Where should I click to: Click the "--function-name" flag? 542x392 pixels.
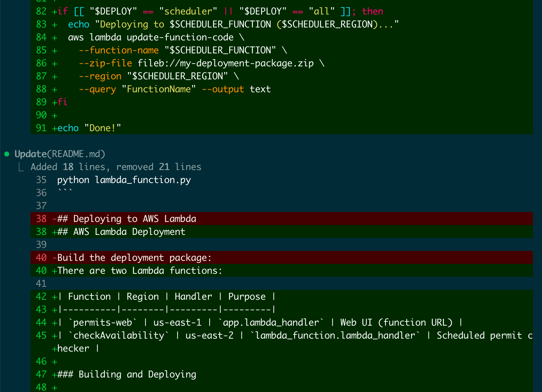119,50
